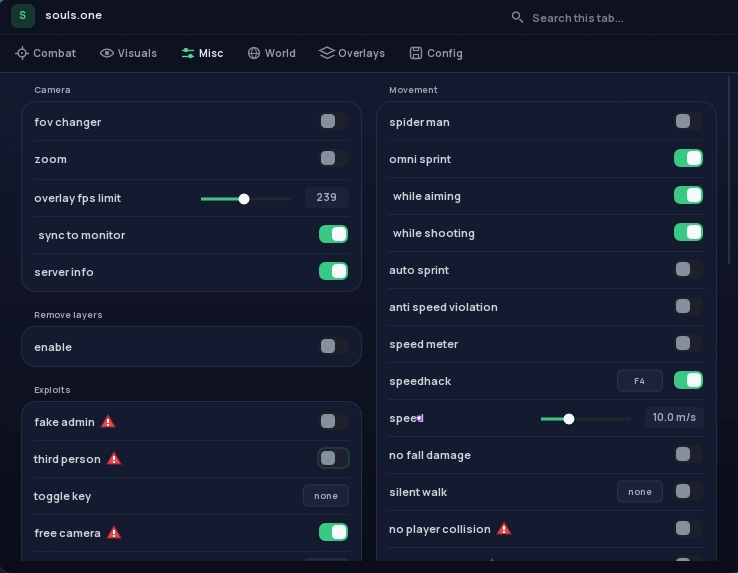Screen dimensions: 738x573
Task: Disable while aiming toggle
Action: pyautogui.click(x=689, y=195)
